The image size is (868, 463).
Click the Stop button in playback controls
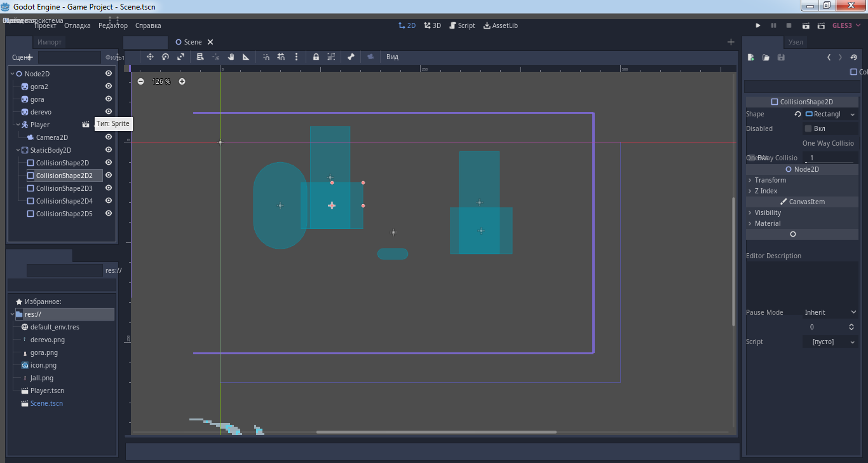tap(787, 25)
